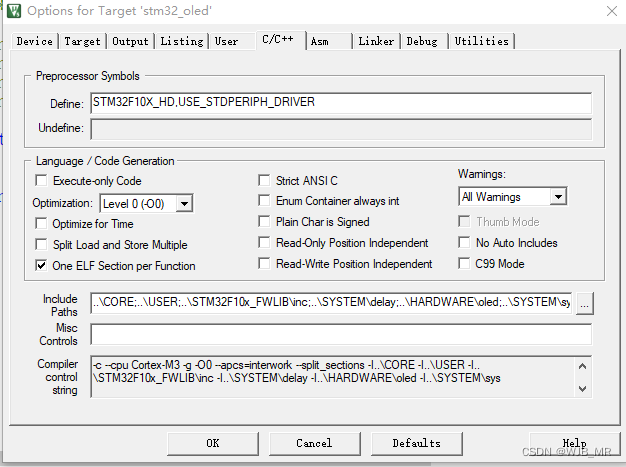Viewport: 626px width, 467px height.
Task: Click the Undefine input field
Action: [x=341, y=129]
